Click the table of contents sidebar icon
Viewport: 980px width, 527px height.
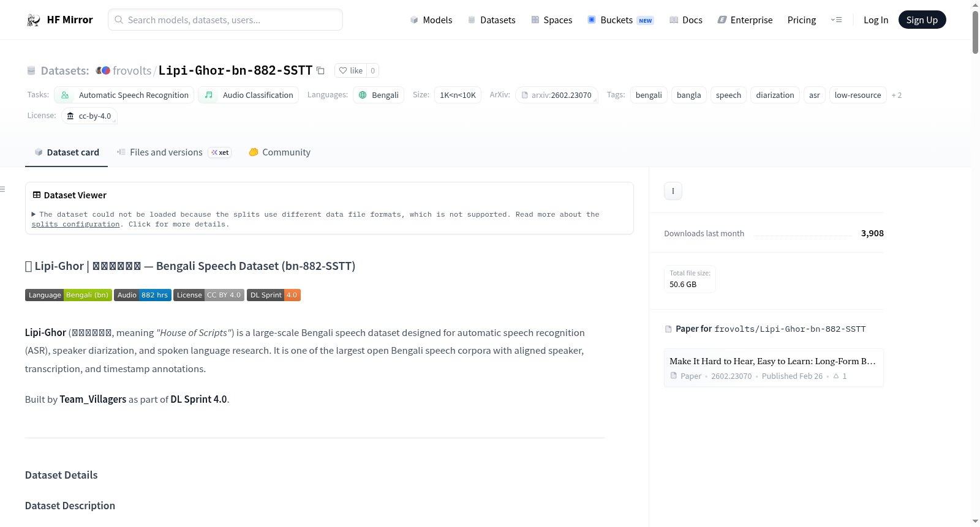click(2, 189)
